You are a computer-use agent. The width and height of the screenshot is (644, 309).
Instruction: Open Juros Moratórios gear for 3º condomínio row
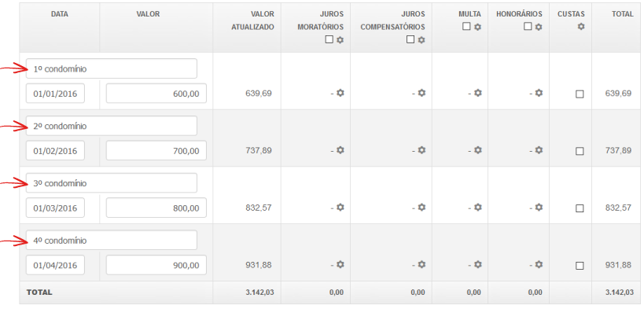340,207
